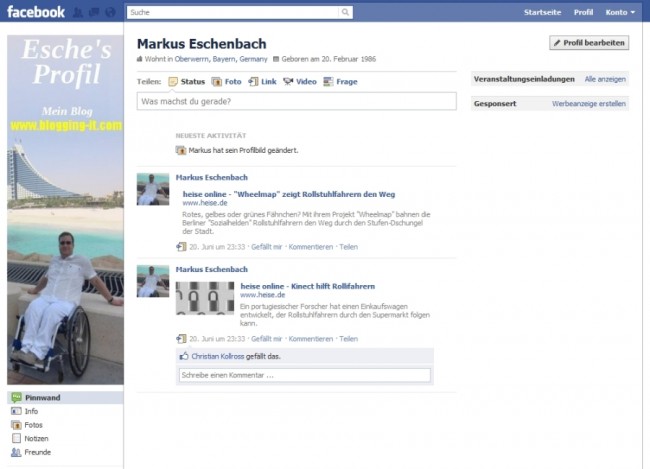This screenshot has height=469, width=650.
Task: Open Profil in top navigation
Action: (x=583, y=12)
